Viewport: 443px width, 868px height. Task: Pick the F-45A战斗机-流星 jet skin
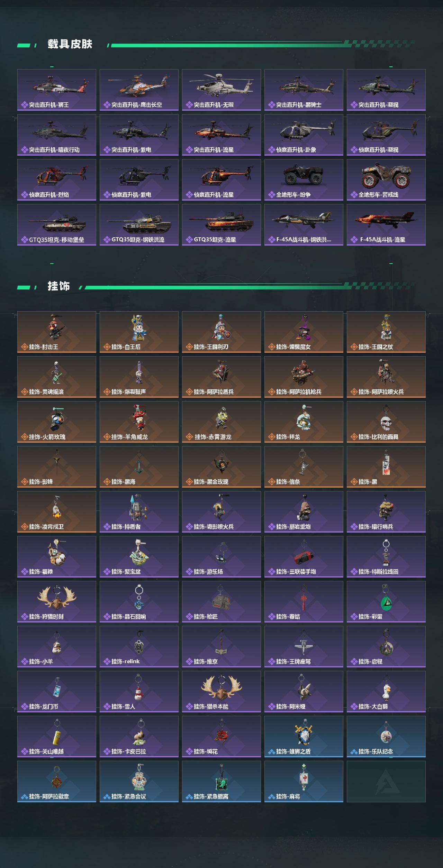point(386,225)
